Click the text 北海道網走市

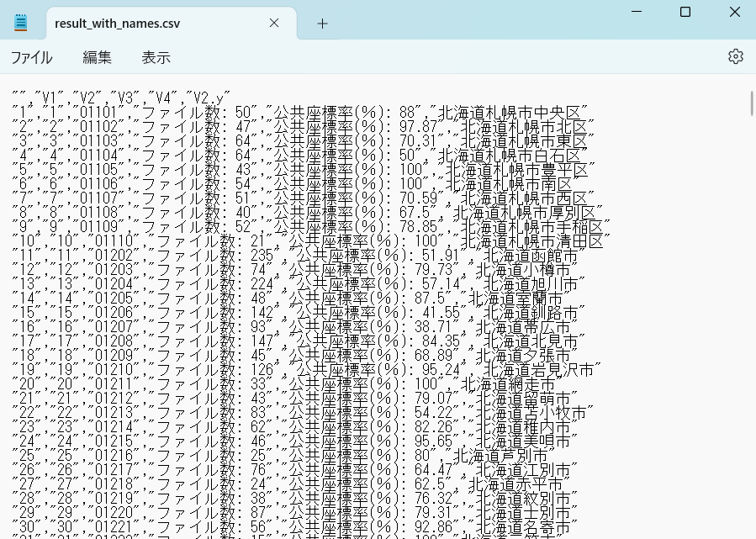point(508,384)
